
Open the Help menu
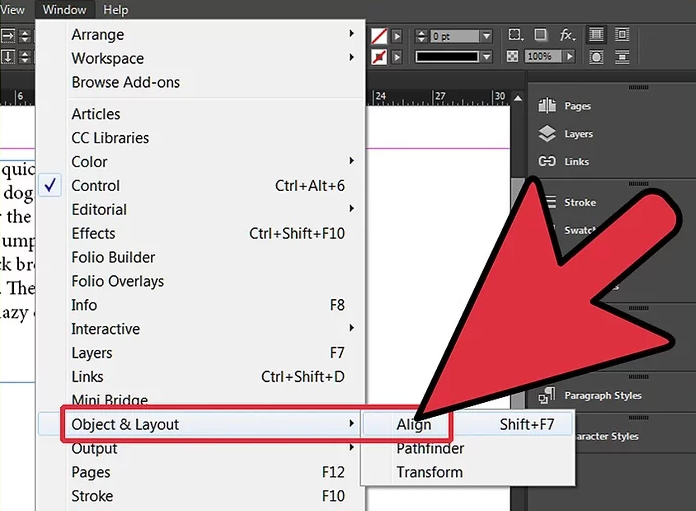click(116, 10)
